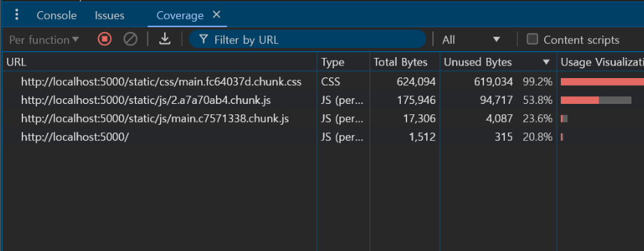
Task: Open the Per function dropdown
Action: [x=44, y=40]
